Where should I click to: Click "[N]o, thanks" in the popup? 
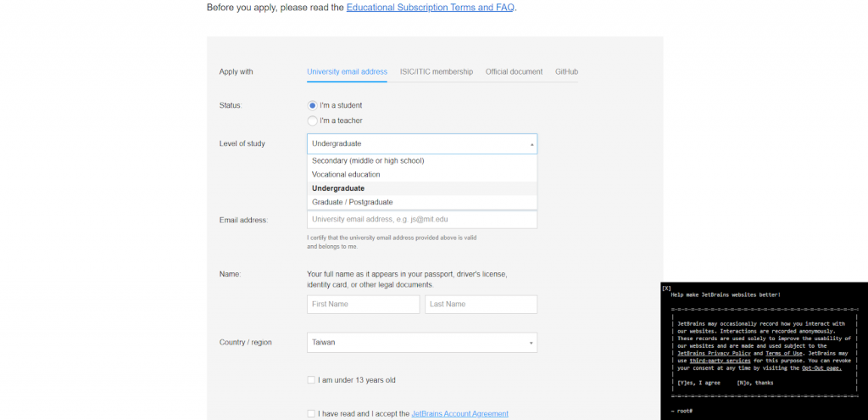(x=755, y=383)
